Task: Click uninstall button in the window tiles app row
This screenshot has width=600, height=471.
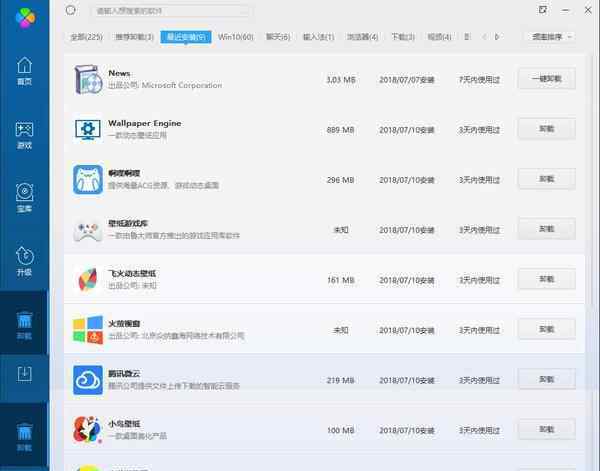Action: pyautogui.click(x=547, y=329)
